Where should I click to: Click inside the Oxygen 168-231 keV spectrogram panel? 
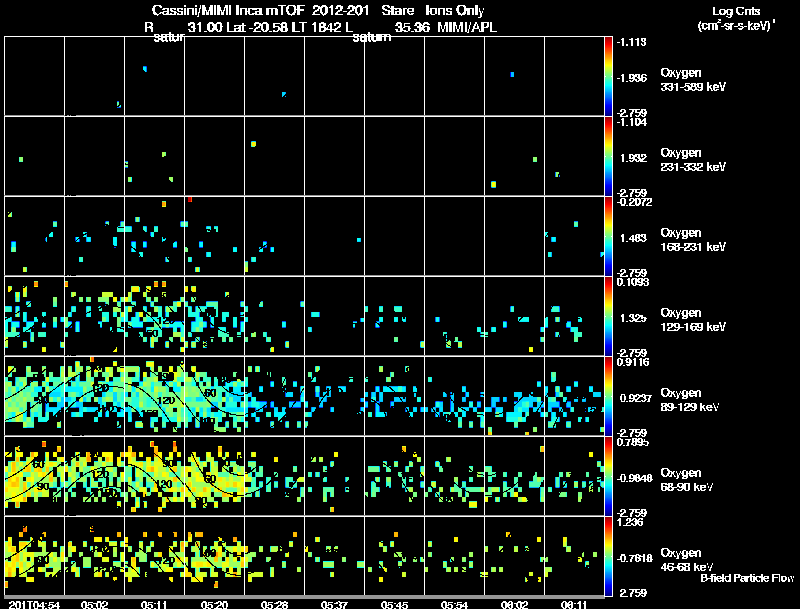tap(304, 236)
